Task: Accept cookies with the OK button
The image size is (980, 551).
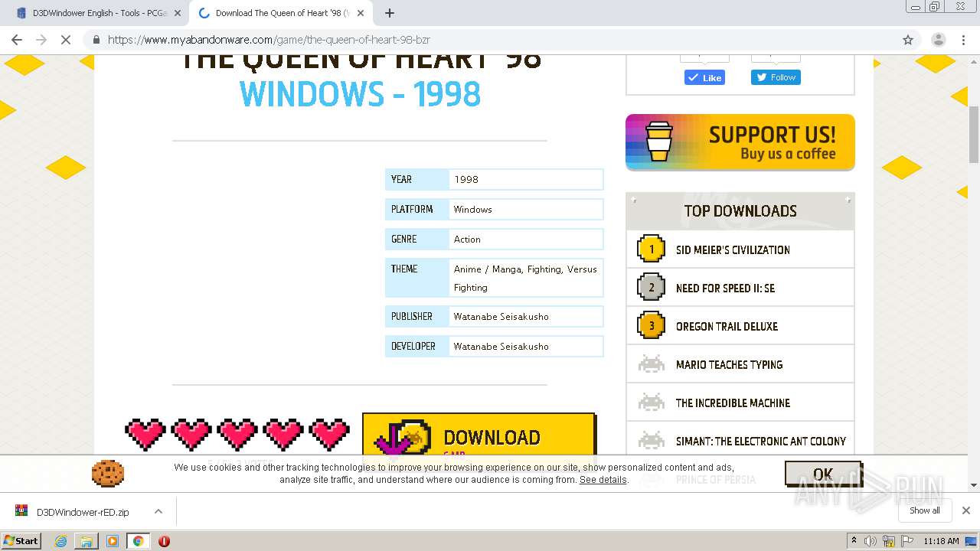Action: [823, 474]
